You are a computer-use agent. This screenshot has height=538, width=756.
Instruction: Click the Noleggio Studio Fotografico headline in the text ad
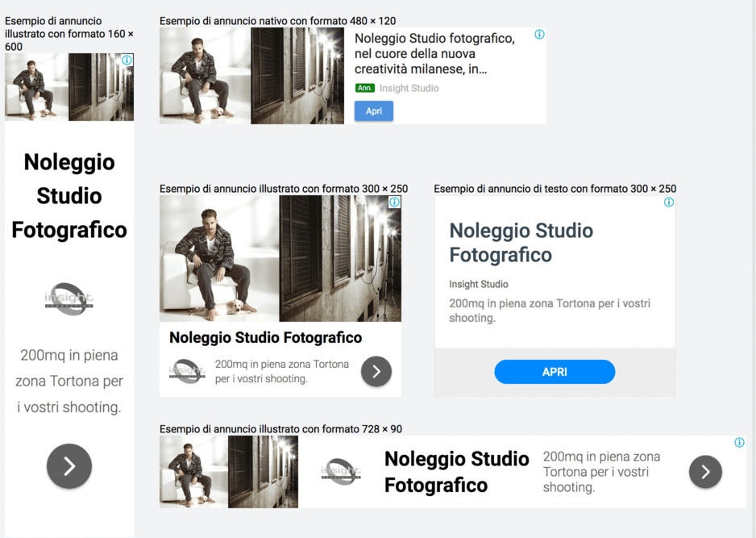coord(521,243)
